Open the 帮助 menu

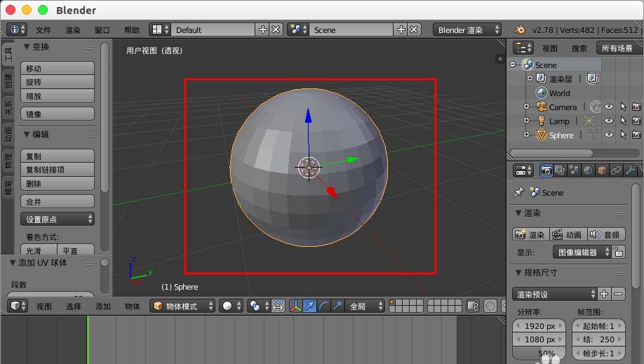click(x=132, y=30)
